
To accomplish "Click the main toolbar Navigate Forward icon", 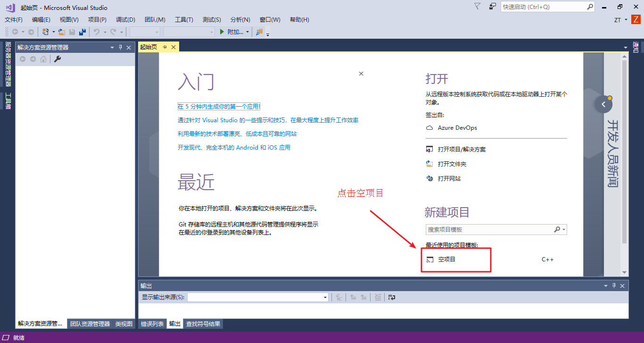I will (31, 32).
